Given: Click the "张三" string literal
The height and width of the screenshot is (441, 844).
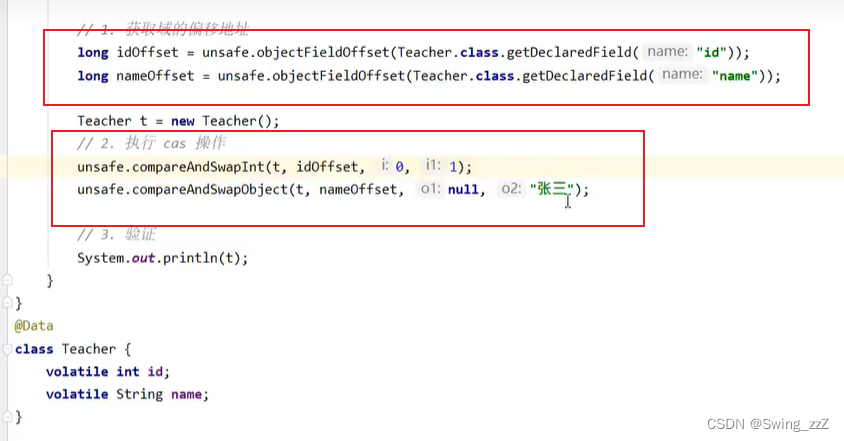Looking at the screenshot, I should pos(552,189).
